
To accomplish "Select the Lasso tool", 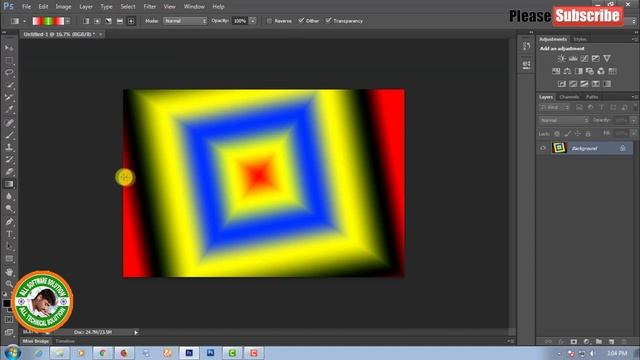I will 9,73.
